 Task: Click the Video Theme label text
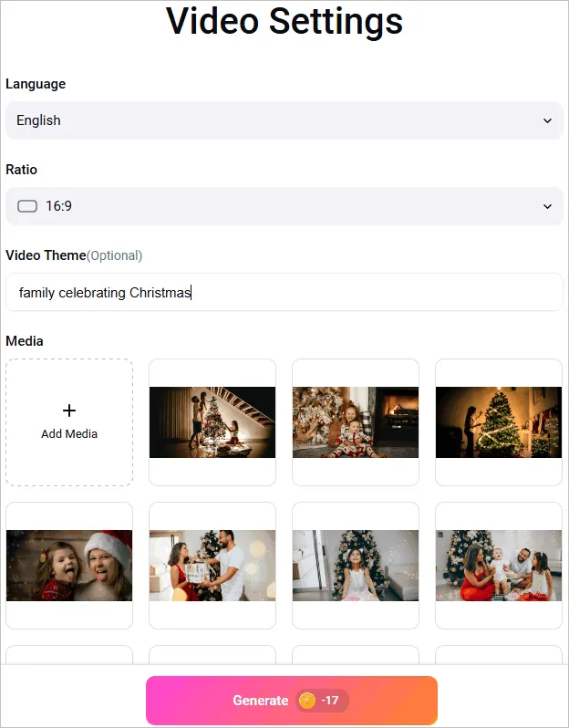(x=46, y=255)
